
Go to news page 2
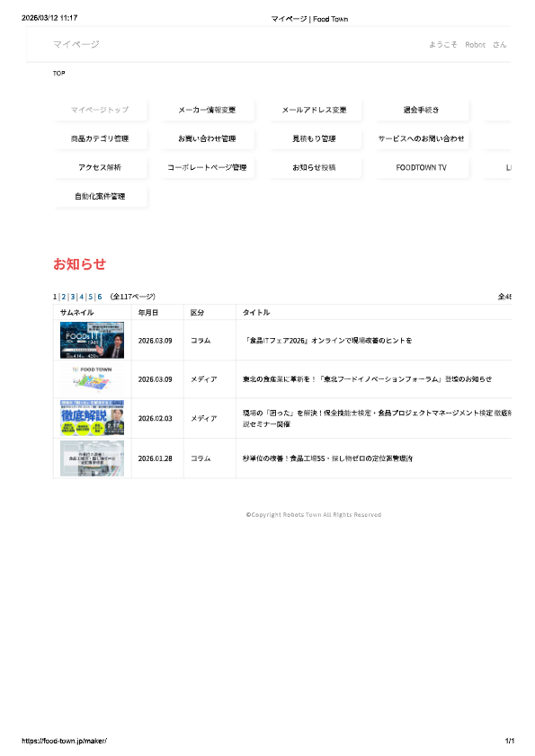(64, 297)
